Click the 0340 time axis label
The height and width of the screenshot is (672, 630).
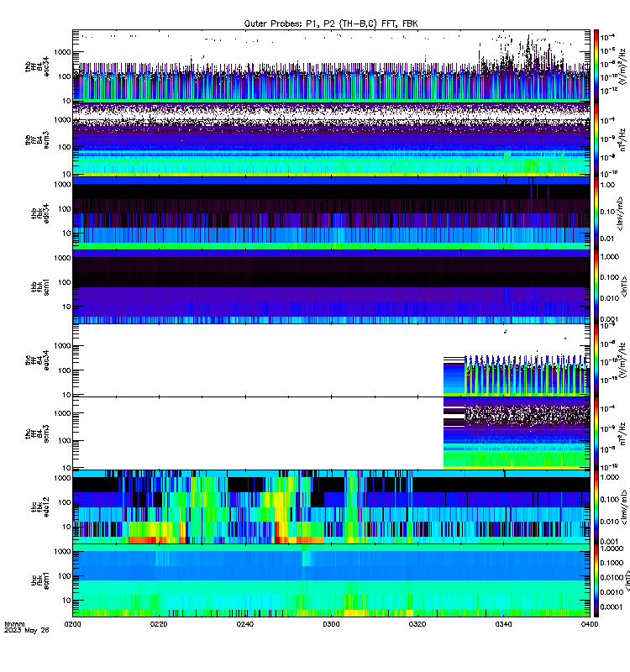(503, 624)
